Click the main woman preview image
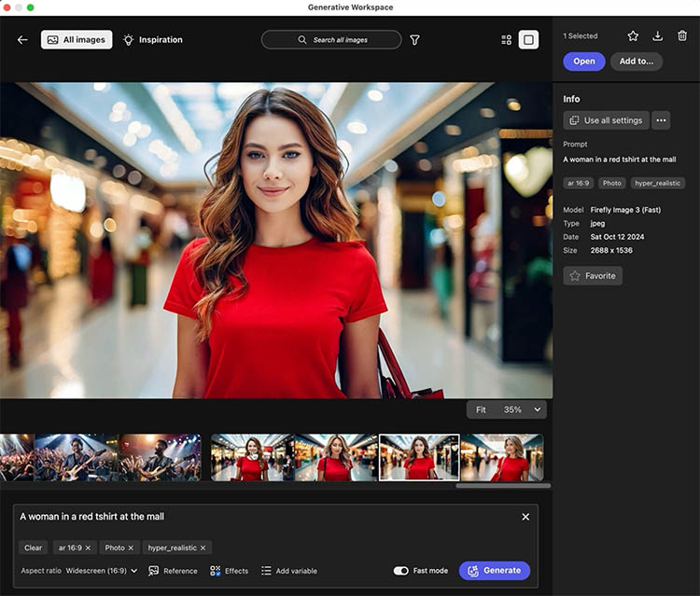The width and height of the screenshot is (700, 596). point(276,241)
